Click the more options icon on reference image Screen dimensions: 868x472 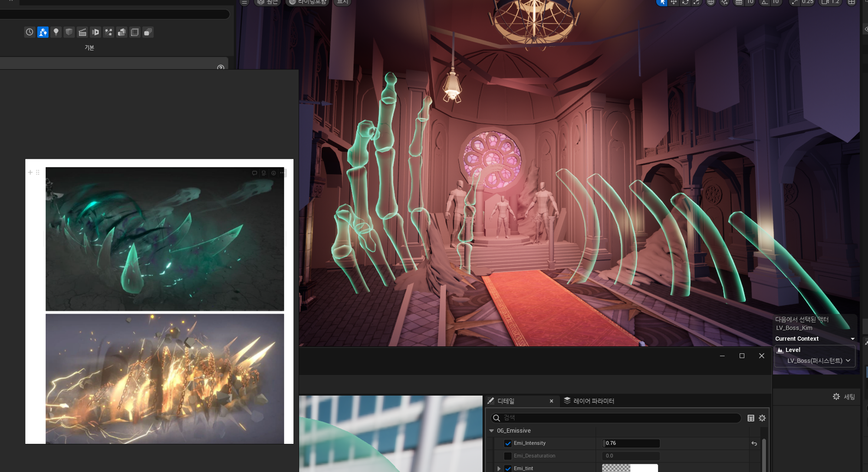282,173
